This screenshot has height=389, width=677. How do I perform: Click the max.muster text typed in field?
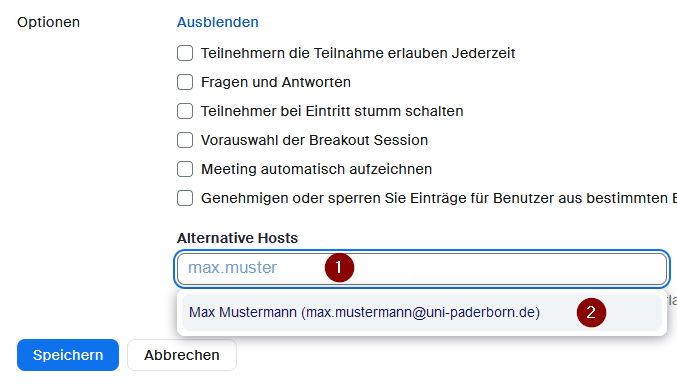point(232,268)
